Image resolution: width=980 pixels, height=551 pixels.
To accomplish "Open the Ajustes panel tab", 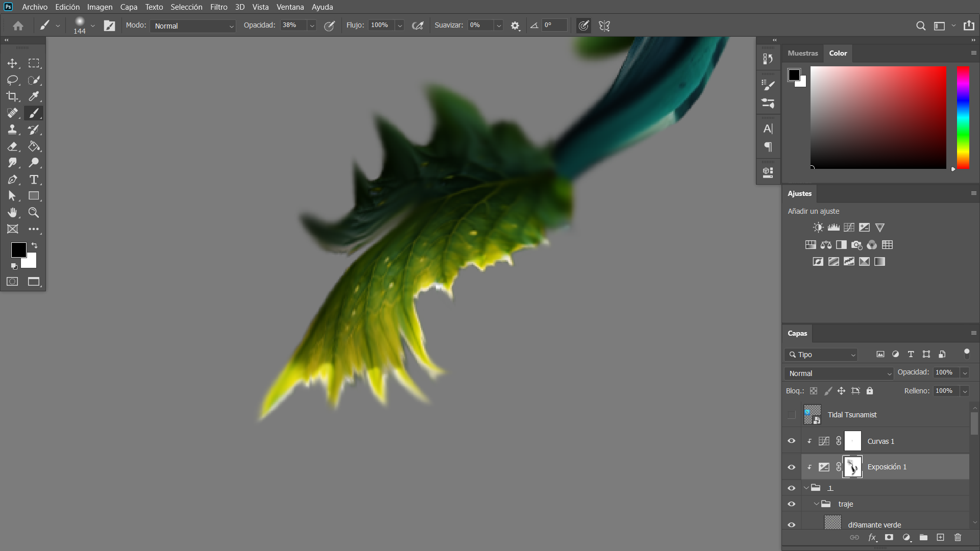I will coord(799,193).
